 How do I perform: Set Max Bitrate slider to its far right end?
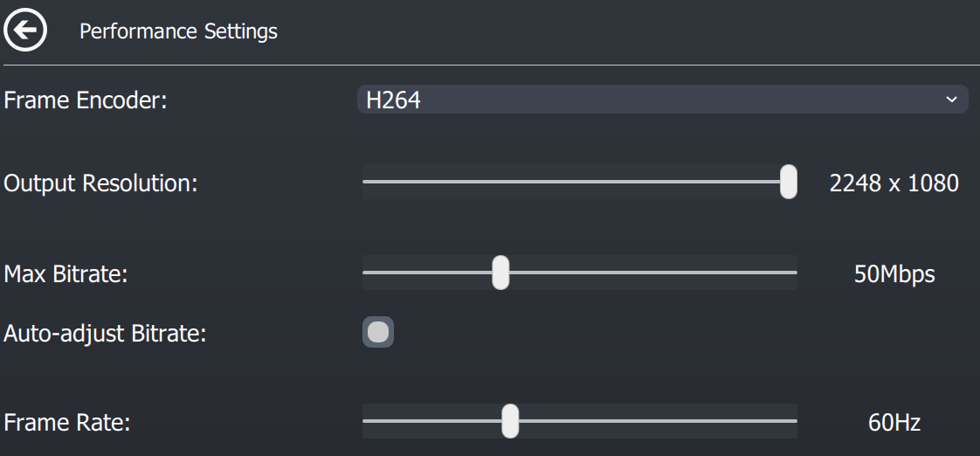point(796,273)
